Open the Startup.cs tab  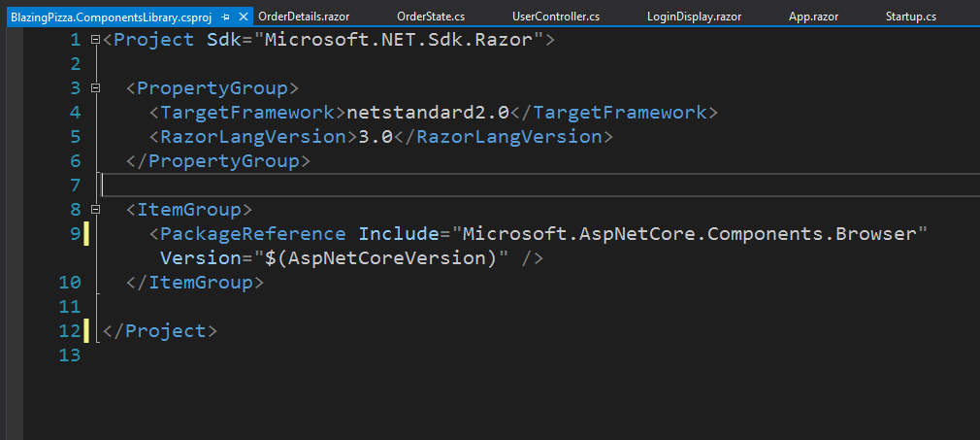[911, 17]
